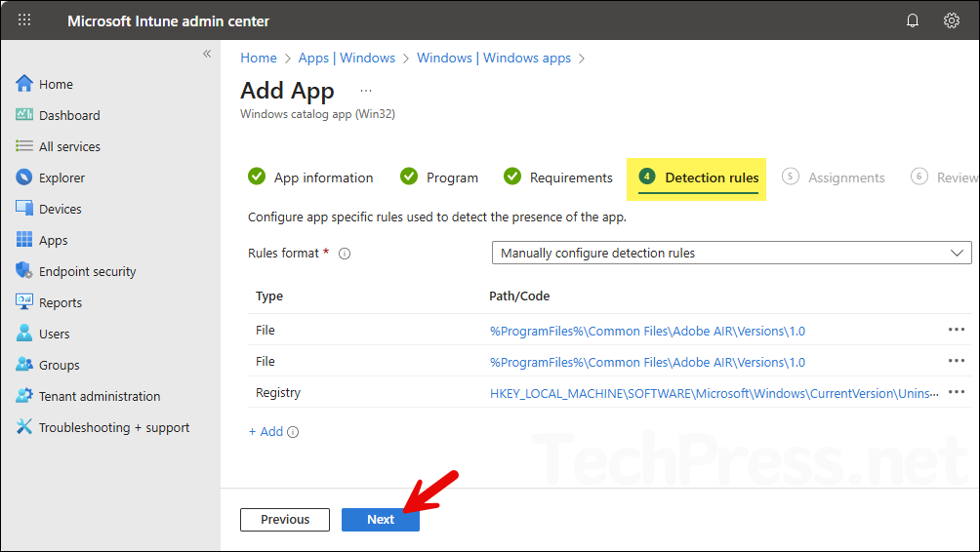
Task: Open the HKEY_LOCAL_MACHINE registry rule link
Action: [x=715, y=393]
